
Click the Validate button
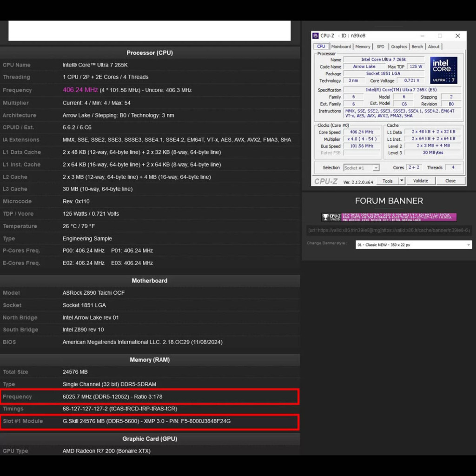click(x=420, y=181)
